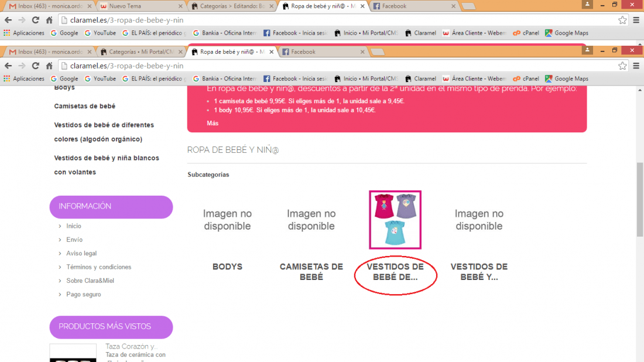Click the inner window address bar

point(337,66)
